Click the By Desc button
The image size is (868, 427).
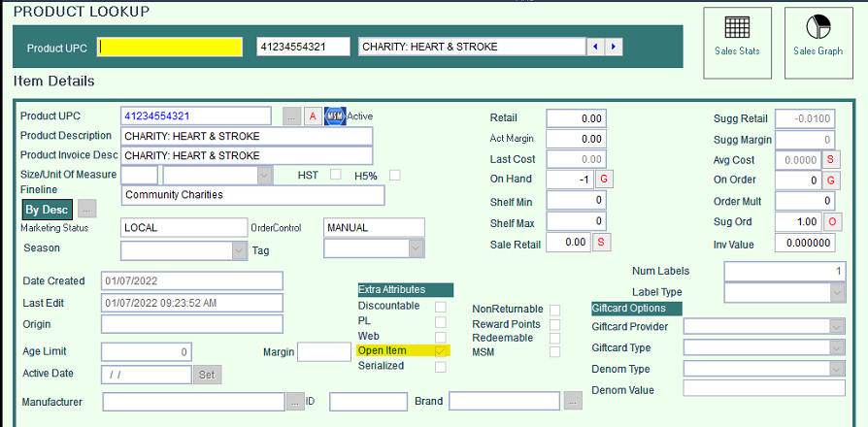click(x=47, y=209)
